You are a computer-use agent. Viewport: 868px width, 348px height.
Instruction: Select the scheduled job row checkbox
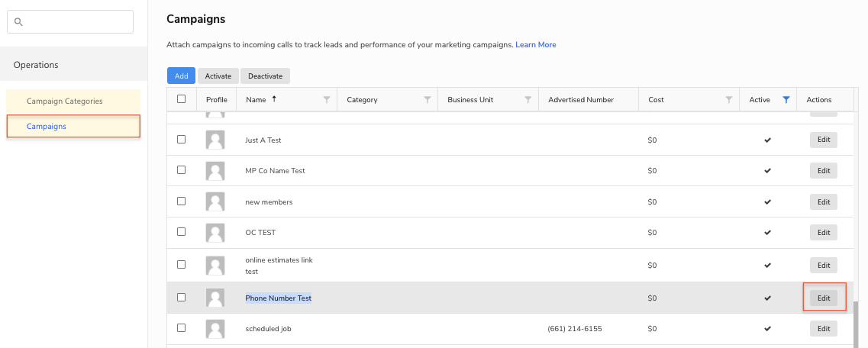181,328
